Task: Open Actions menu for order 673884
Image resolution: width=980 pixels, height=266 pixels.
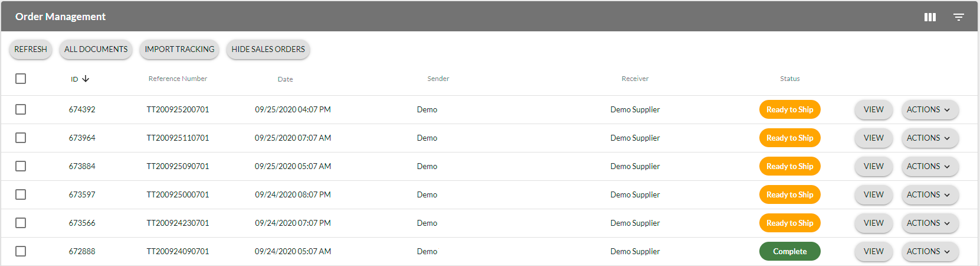Action: [929, 166]
